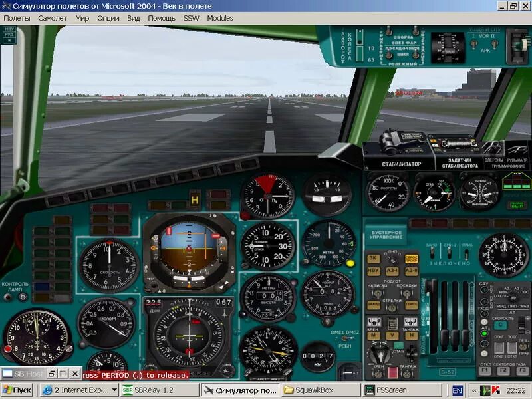532x399 pixels.
Task: Open the Вид menu
Action: (134, 19)
